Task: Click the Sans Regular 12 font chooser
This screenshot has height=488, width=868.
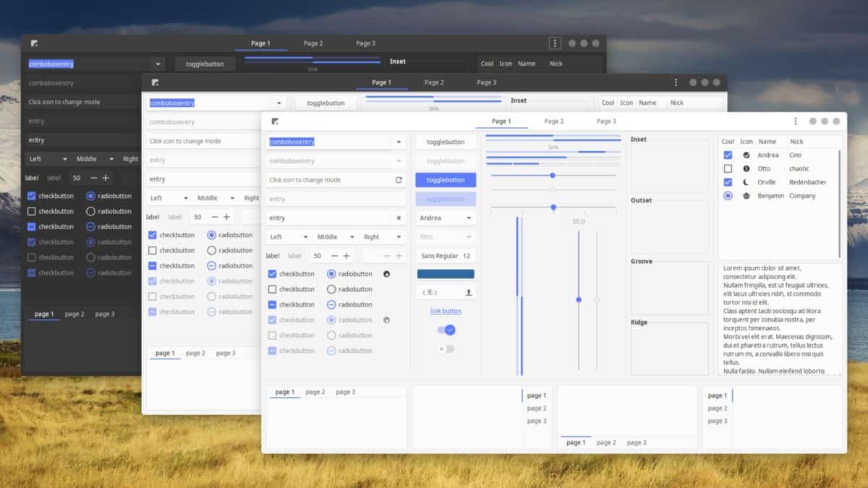Action: [445, 255]
